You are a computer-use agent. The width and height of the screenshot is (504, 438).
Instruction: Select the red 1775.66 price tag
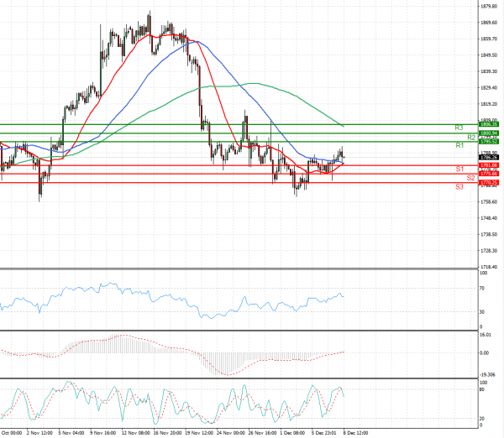pos(489,174)
